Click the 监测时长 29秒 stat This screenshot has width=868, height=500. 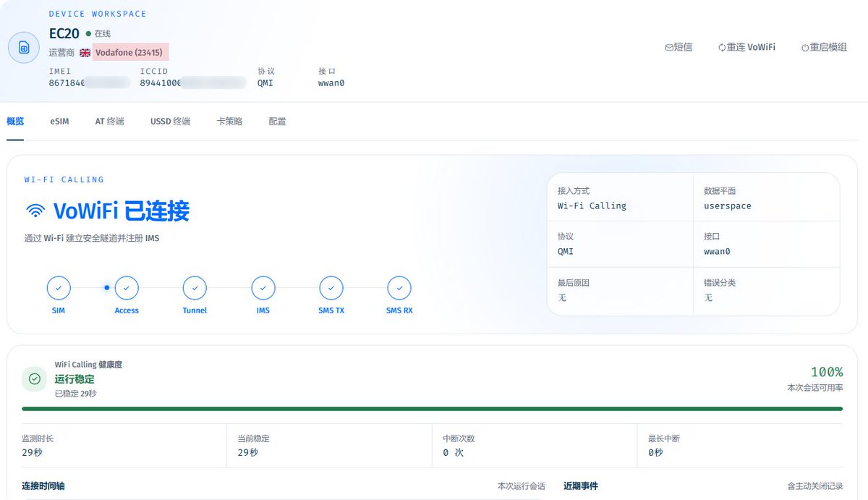[124, 445]
